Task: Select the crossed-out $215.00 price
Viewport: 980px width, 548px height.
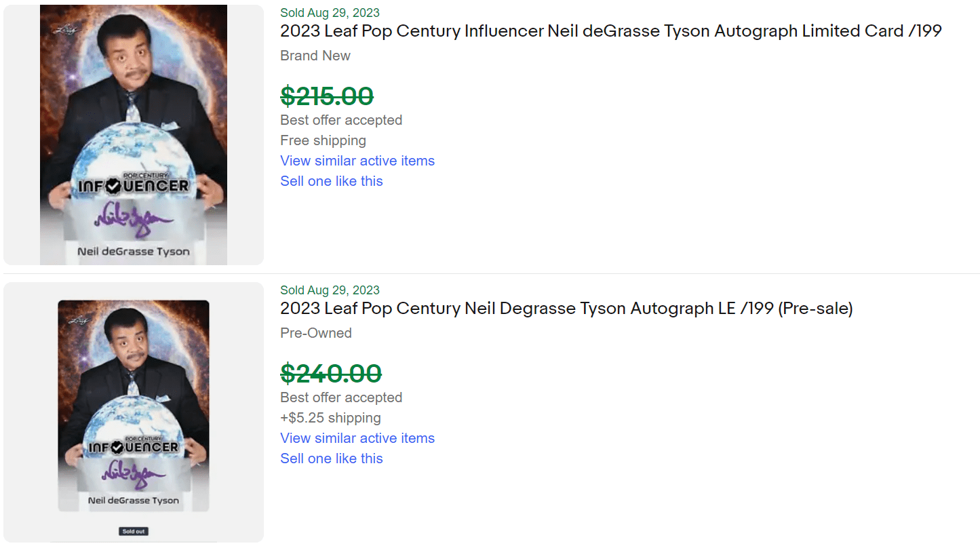Action: point(327,96)
